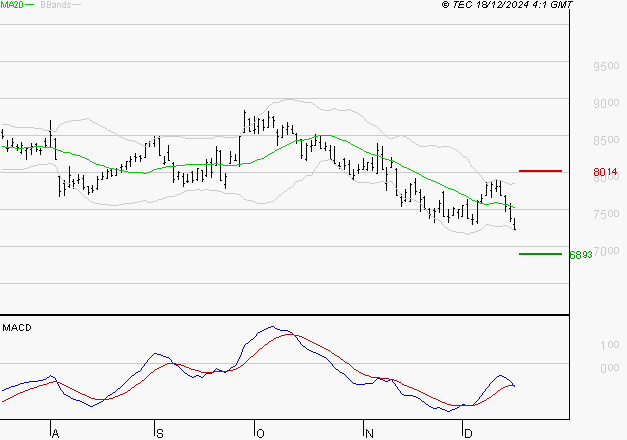
Task: Click the 7000 price axis label
Action: 607,251
